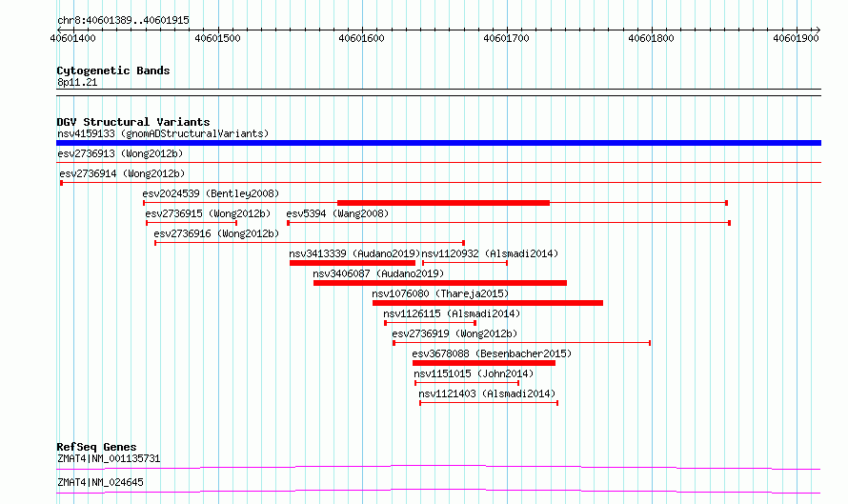Click the red line of esv2736916
This screenshot has height=504, width=848.
click(310, 243)
